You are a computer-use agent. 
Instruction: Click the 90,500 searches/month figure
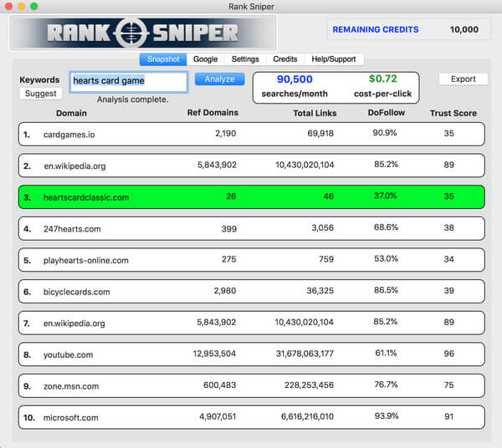click(x=295, y=79)
